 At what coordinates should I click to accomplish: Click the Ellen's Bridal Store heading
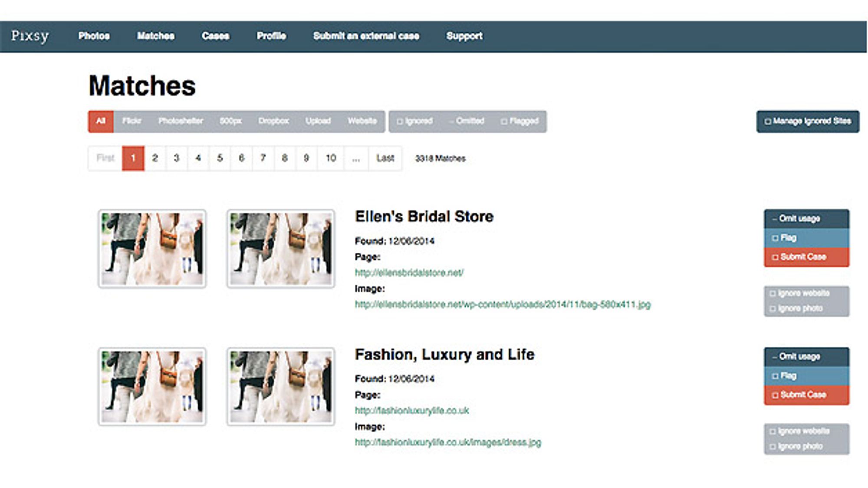[424, 216]
